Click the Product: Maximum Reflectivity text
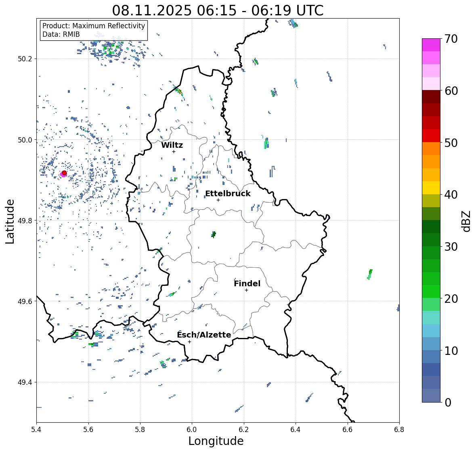Image resolution: width=476 pixels, height=451 pixels. [94, 26]
